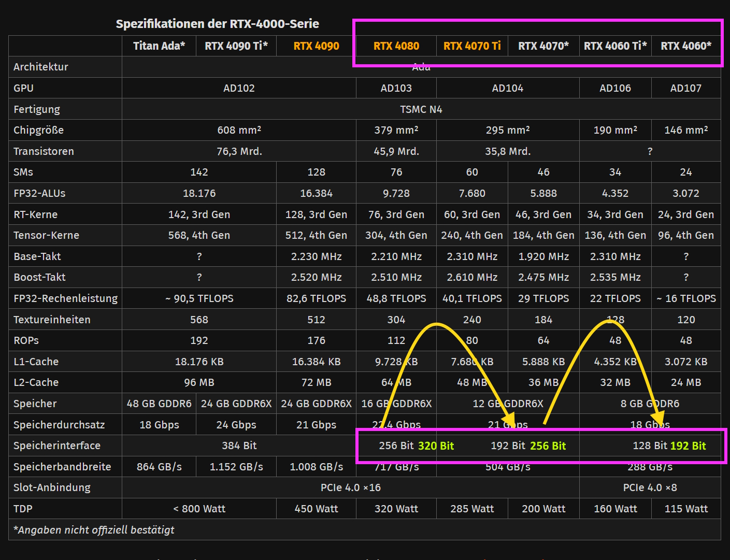Click the Titan Ada* column header
This screenshot has width=730, height=560.
pos(159,46)
